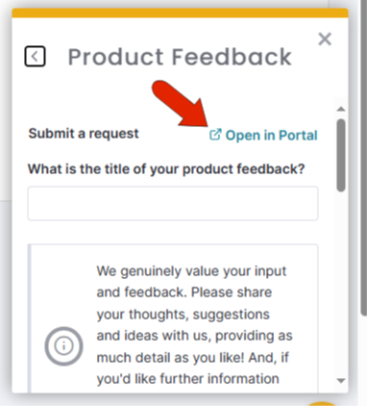Viewport: 368px width, 408px height.
Task: Click the red arrow annotation
Action: pos(181,103)
